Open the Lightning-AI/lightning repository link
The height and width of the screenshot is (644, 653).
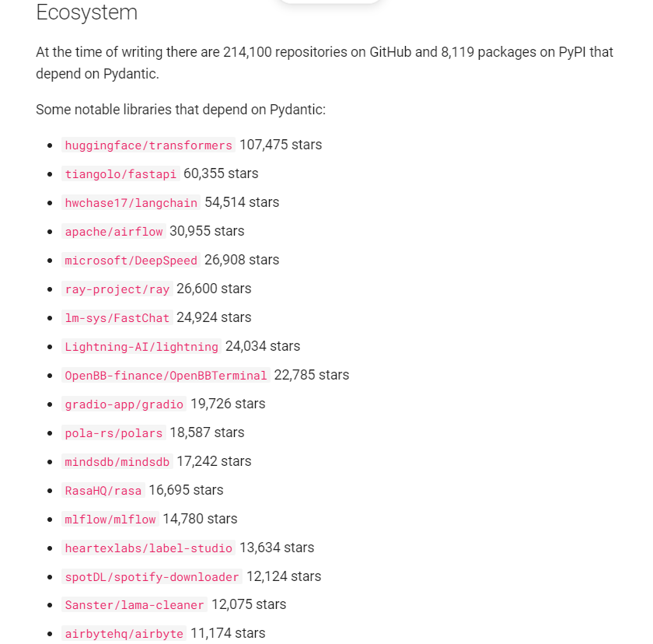(141, 347)
